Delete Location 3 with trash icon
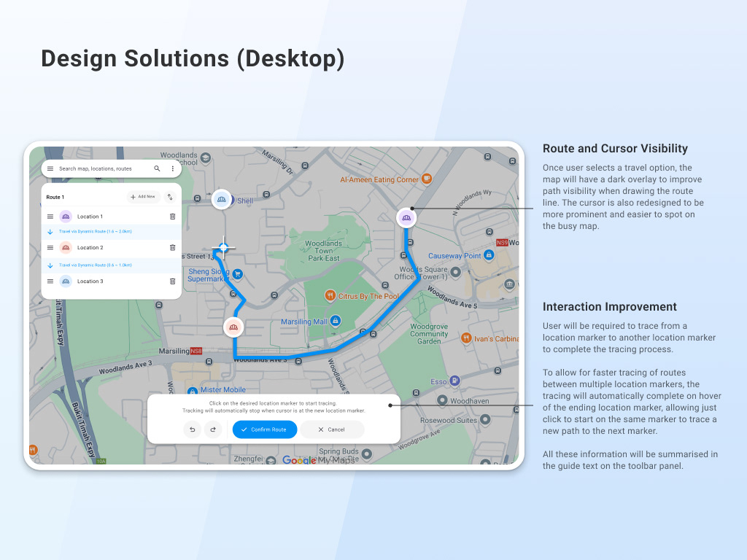The height and width of the screenshot is (560, 747). point(172,281)
